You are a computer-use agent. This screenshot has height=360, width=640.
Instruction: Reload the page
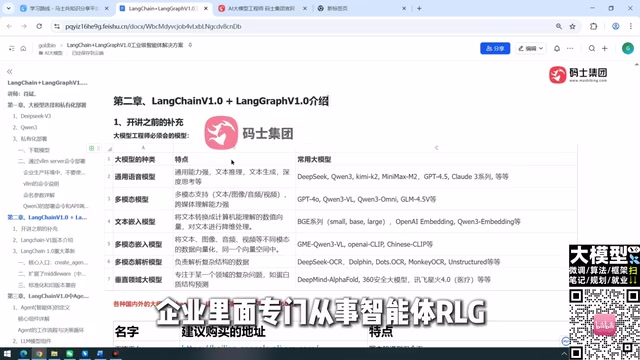[x=39, y=26]
